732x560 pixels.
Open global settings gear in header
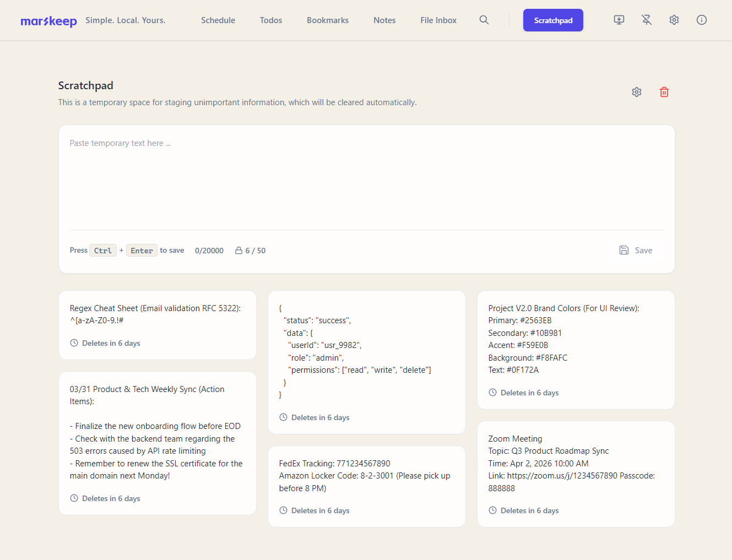click(674, 20)
